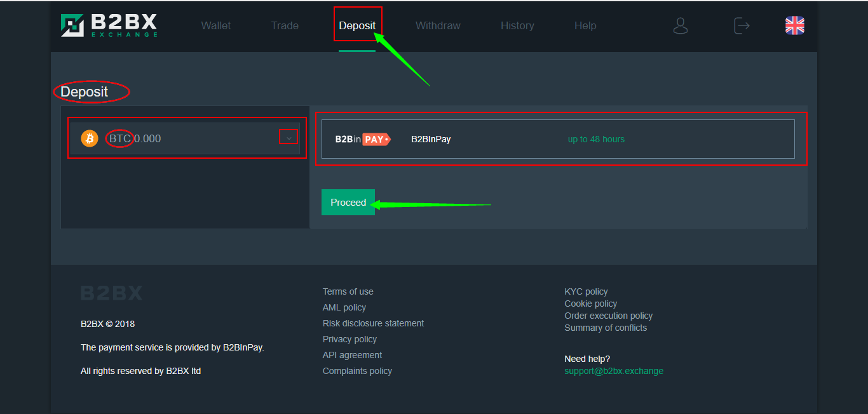Click the 'up to 48 hours' text
The height and width of the screenshot is (414, 868).
596,139
